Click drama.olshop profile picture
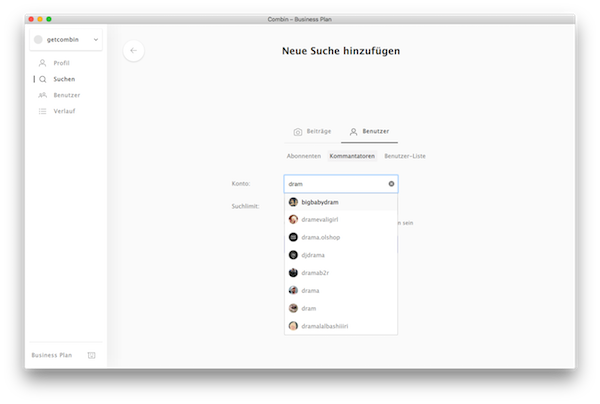600x404 pixels. coord(293,237)
